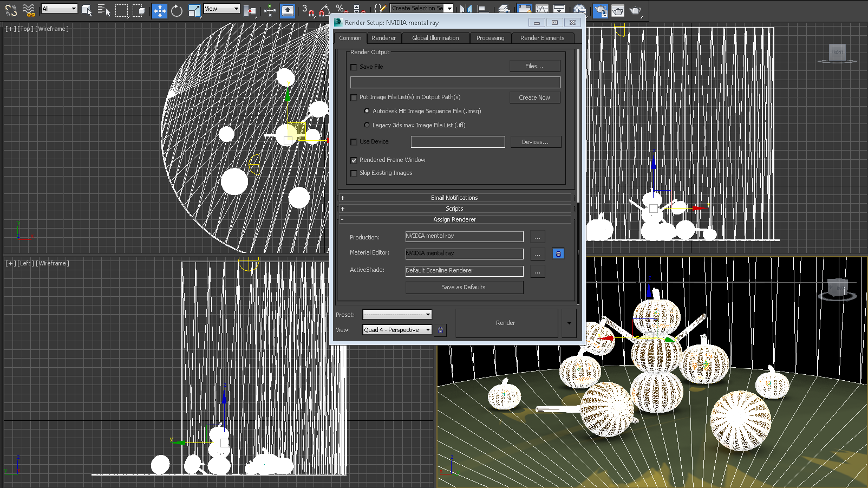This screenshot has height=488, width=868.
Task: Click the large Render button
Action: [506, 323]
